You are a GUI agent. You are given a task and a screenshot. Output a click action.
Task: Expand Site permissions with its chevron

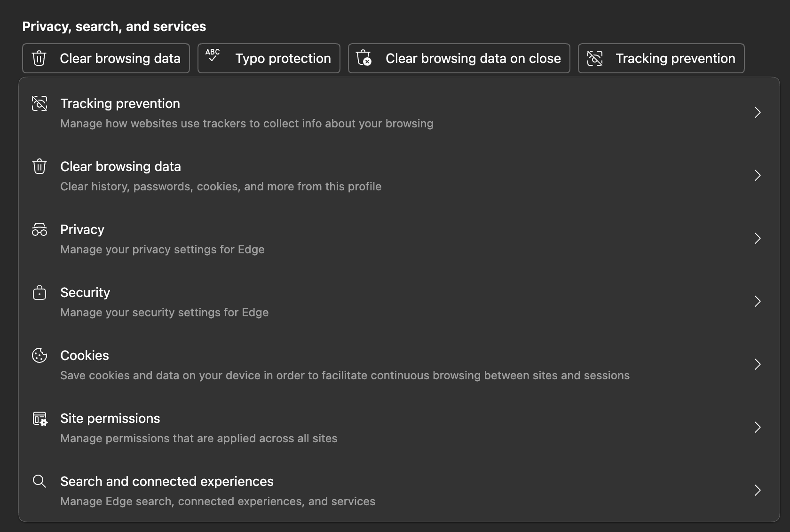pos(757,427)
